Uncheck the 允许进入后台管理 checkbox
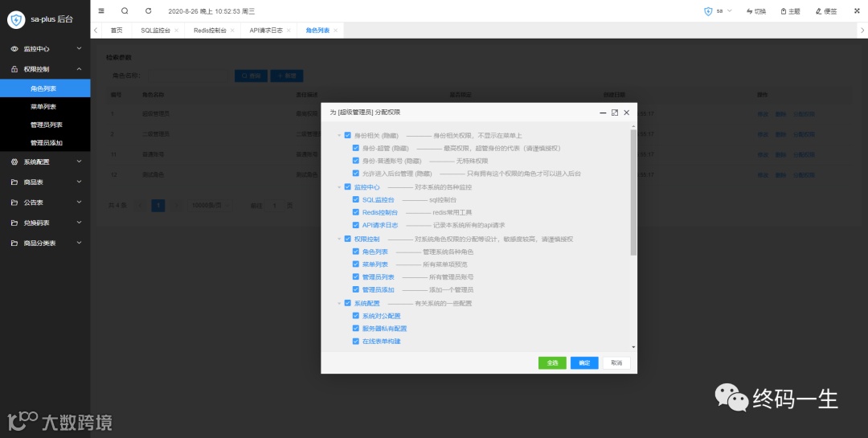Image resolution: width=868 pixels, height=438 pixels. 356,174
